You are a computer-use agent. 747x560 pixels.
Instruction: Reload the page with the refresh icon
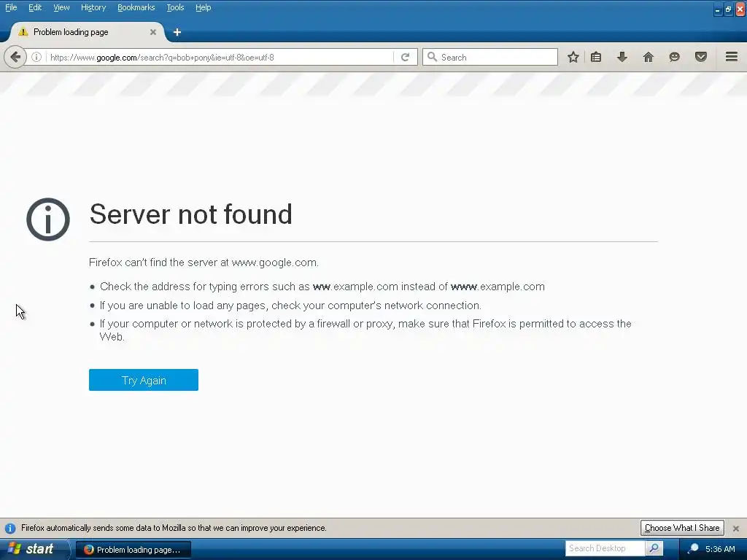point(406,57)
